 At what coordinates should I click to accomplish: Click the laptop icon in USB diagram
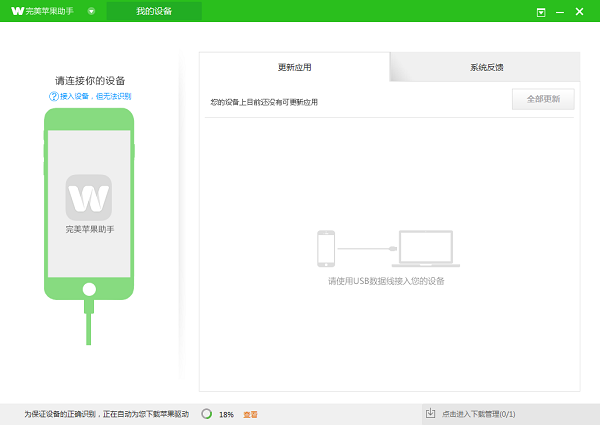click(x=426, y=249)
